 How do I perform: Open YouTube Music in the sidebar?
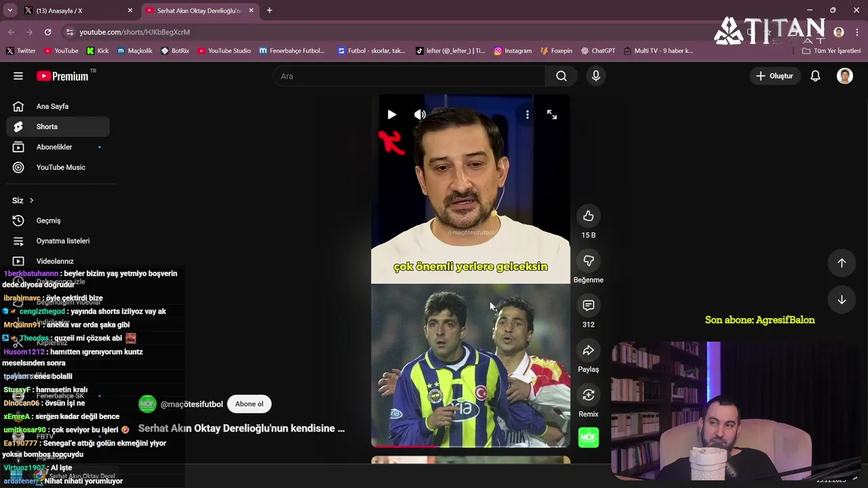[x=58, y=167]
